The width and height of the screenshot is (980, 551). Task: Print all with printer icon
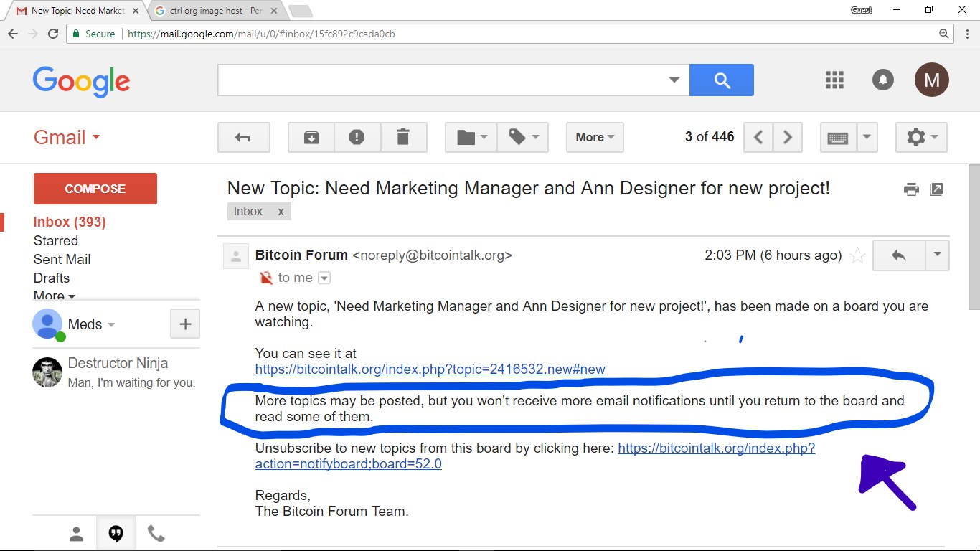pyautogui.click(x=911, y=189)
